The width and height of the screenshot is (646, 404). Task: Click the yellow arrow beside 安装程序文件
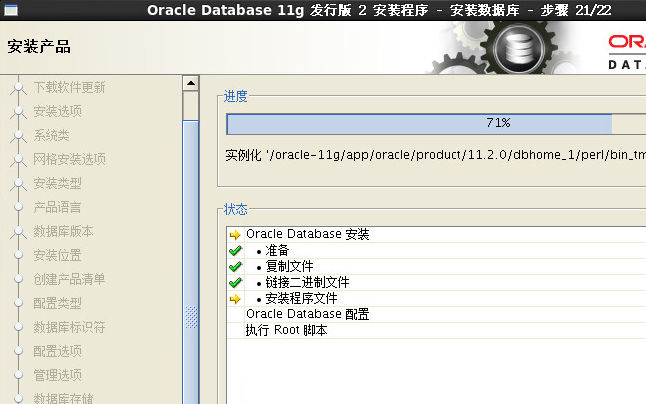click(x=235, y=299)
